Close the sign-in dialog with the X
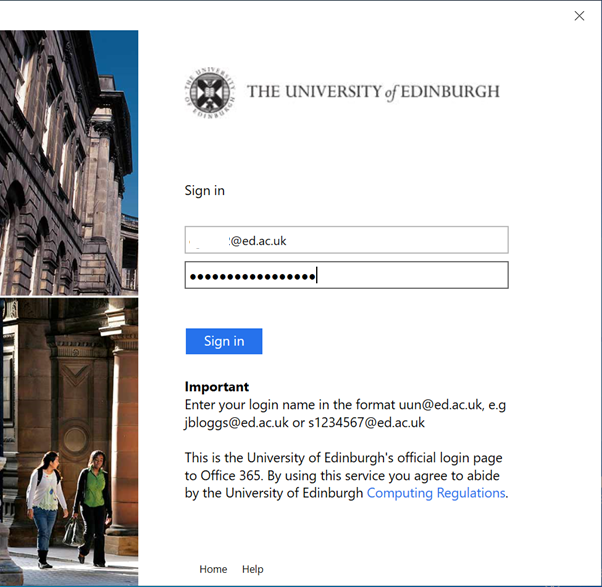 pos(579,16)
